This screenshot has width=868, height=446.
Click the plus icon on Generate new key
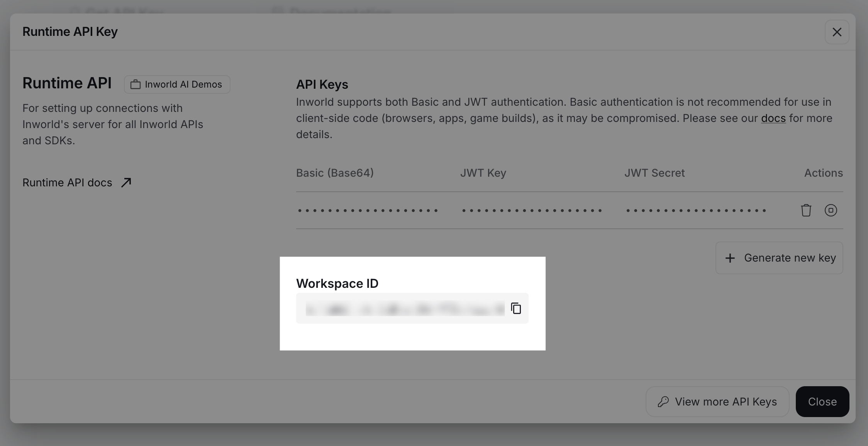point(731,258)
